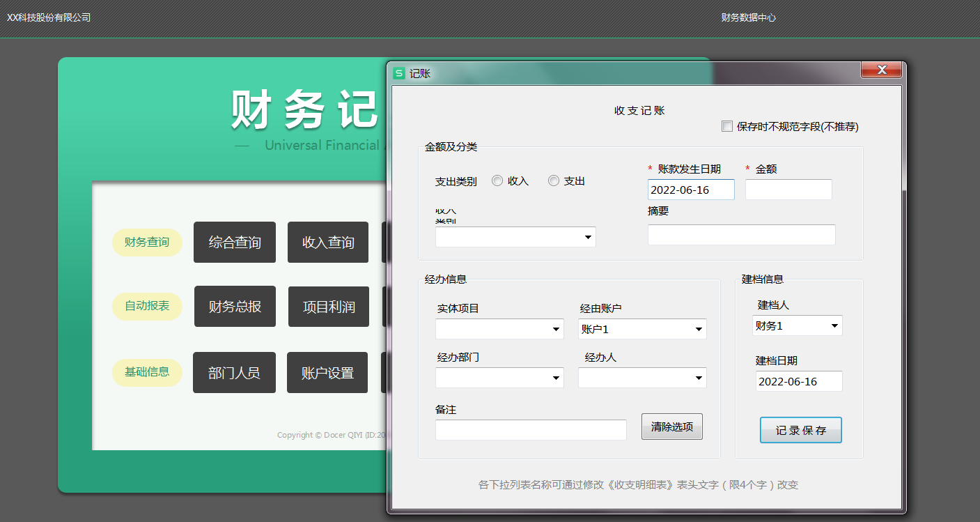
Task: Click the 账户设置 tile
Action: point(327,373)
